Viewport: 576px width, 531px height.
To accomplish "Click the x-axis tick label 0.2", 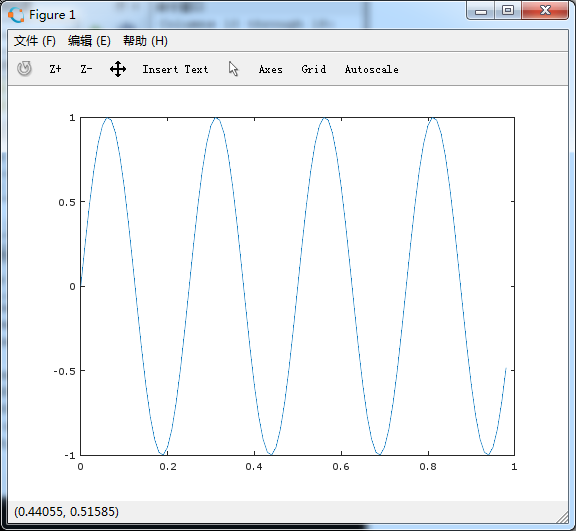I will click(x=168, y=467).
